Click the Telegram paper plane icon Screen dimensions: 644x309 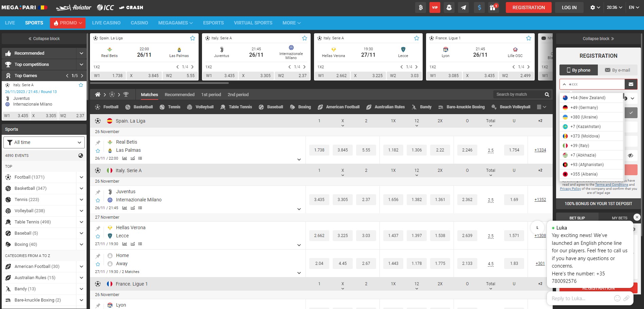pos(463,7)
